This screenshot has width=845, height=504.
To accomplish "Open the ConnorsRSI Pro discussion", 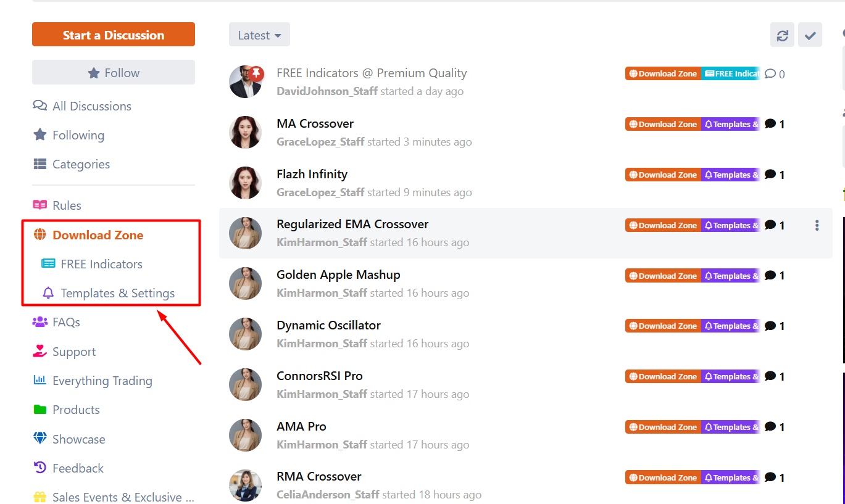I will 320,376.
